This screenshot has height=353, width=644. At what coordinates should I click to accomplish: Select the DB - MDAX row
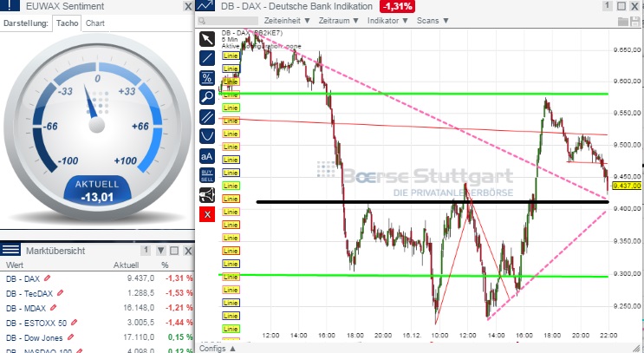97,308
